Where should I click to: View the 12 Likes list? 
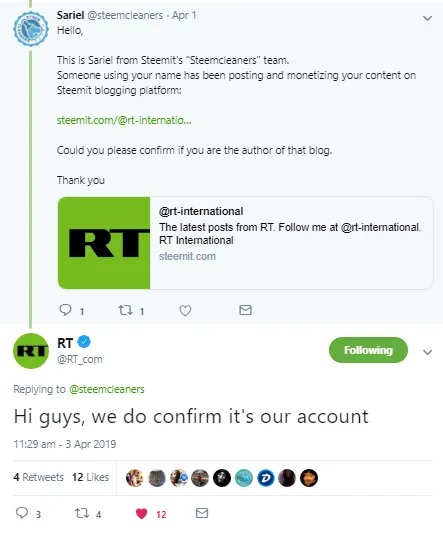click(x=90, y=477)
